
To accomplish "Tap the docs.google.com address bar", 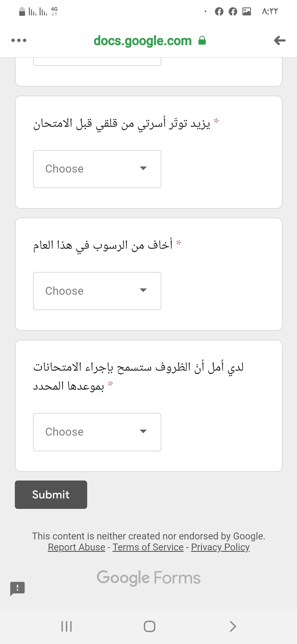I will click(142, 40).
